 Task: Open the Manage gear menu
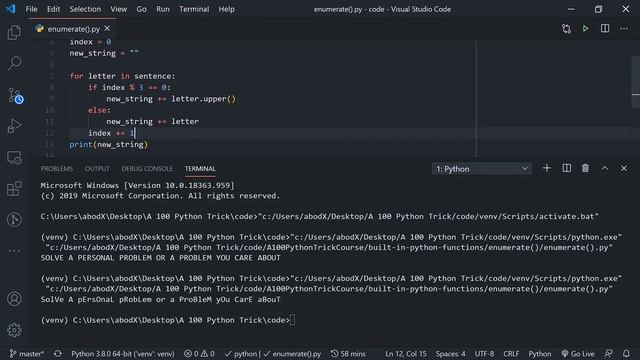coord(14,330)
